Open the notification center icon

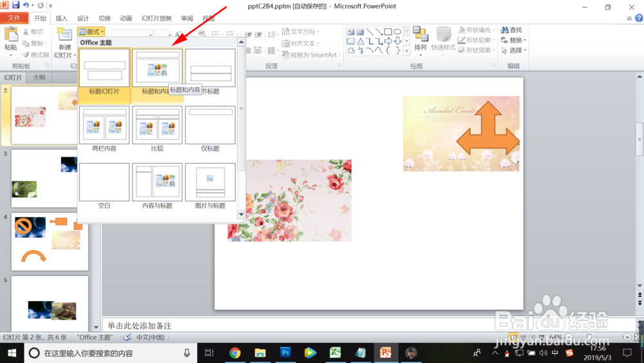[x=627, y=353]
